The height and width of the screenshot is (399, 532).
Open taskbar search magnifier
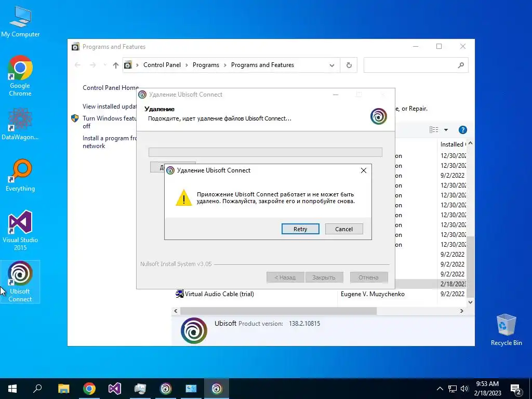point(37,389)
